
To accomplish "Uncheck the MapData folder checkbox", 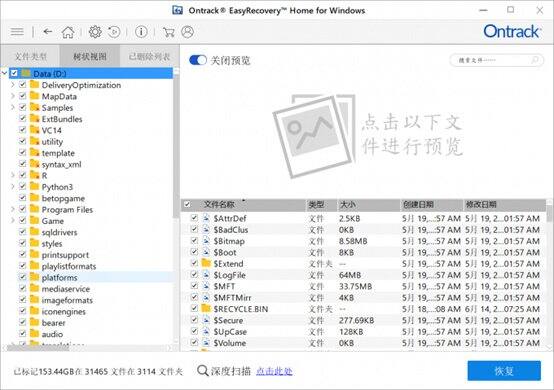I will pos(23,96).
